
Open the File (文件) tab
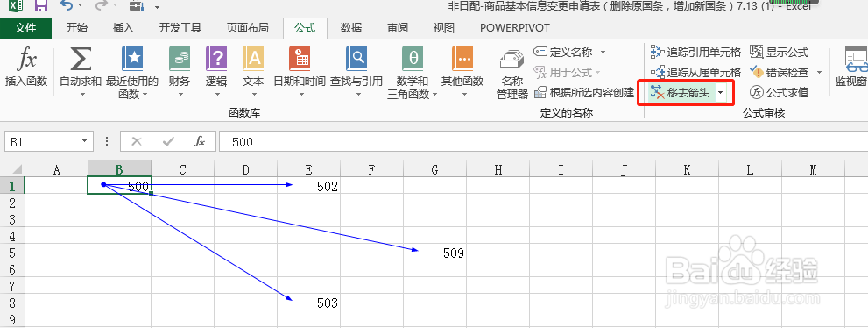25,28
